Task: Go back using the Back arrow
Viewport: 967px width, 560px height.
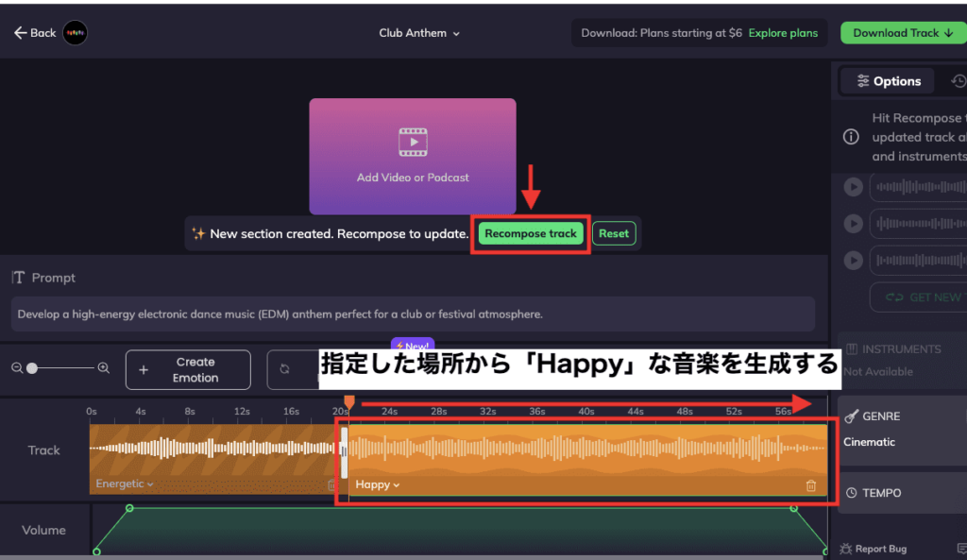Action: [35, 33]
